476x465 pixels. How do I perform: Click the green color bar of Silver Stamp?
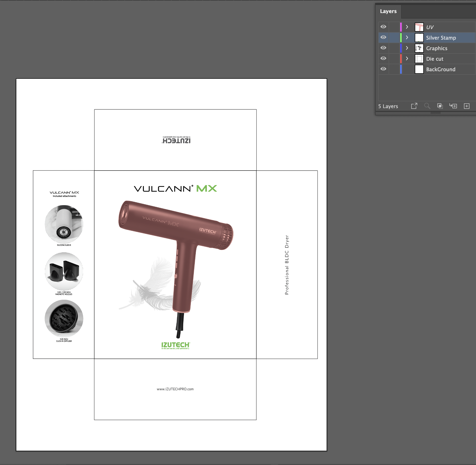click(401, 37)
